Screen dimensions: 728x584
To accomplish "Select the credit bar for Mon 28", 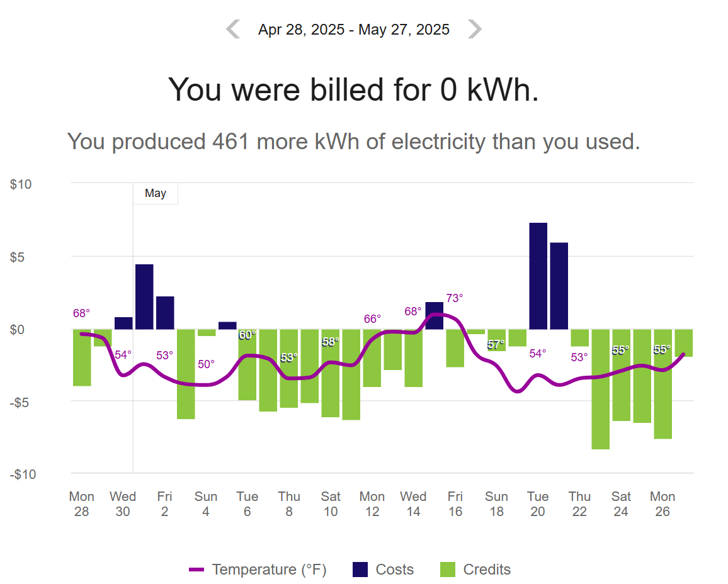I will pos(82,357).
